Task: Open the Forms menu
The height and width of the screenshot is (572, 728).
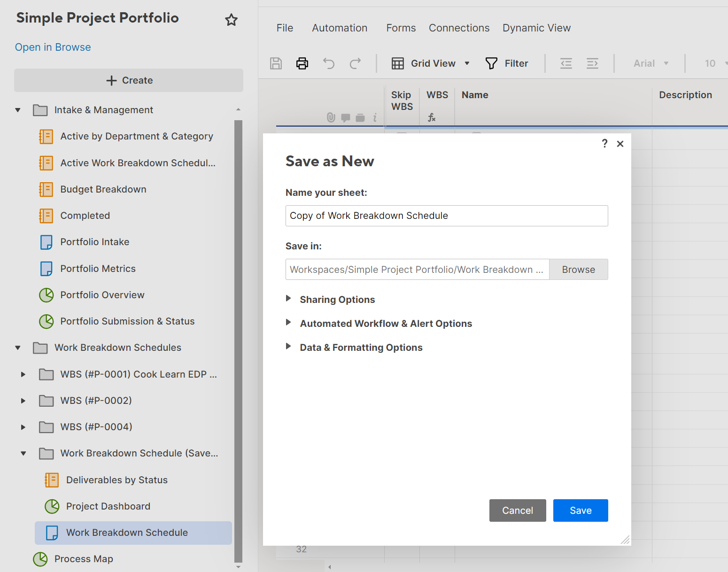Action: 401,28
